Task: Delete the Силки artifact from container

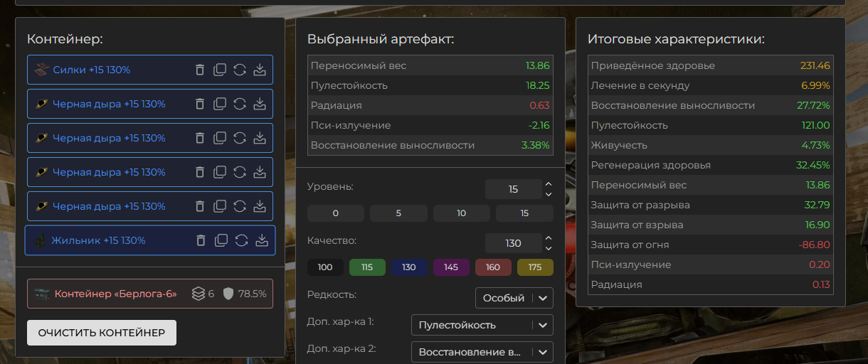Action: point(200,70)
